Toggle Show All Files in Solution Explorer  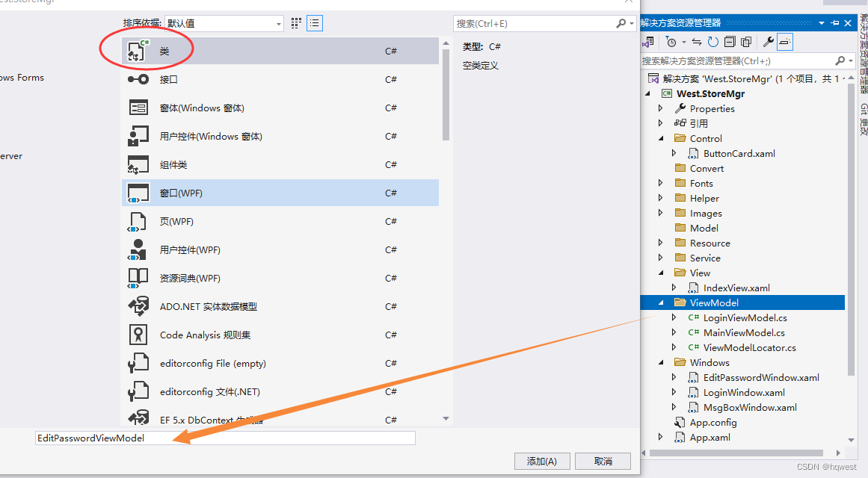(746, 42)
